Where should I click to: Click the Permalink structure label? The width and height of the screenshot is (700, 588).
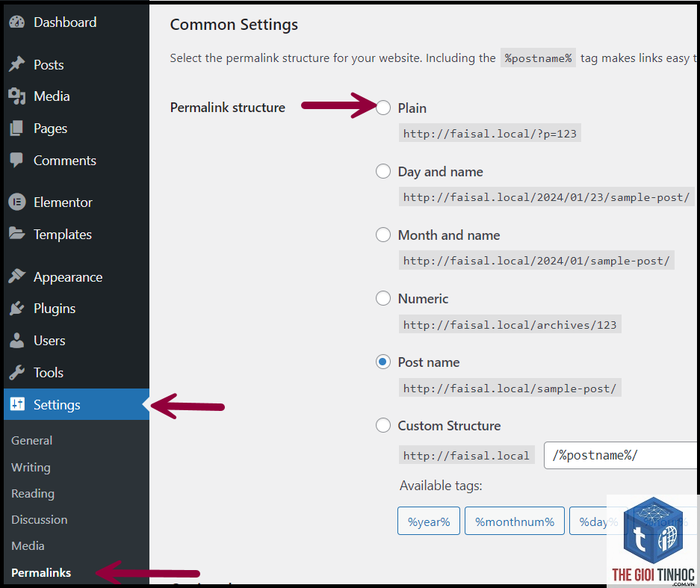(x=228, y=108)
